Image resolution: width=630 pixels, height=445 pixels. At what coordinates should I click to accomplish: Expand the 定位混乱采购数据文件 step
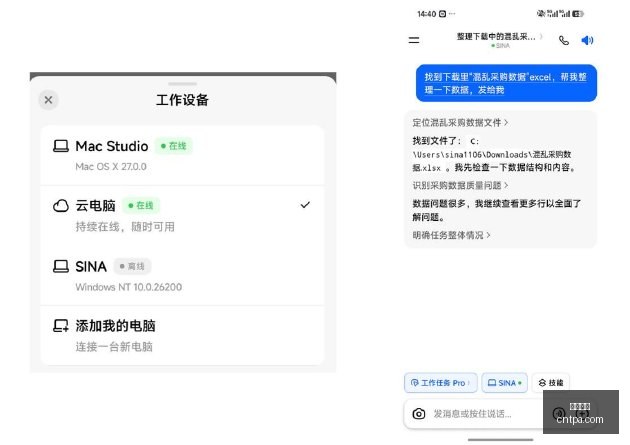[x=460, y=122]
